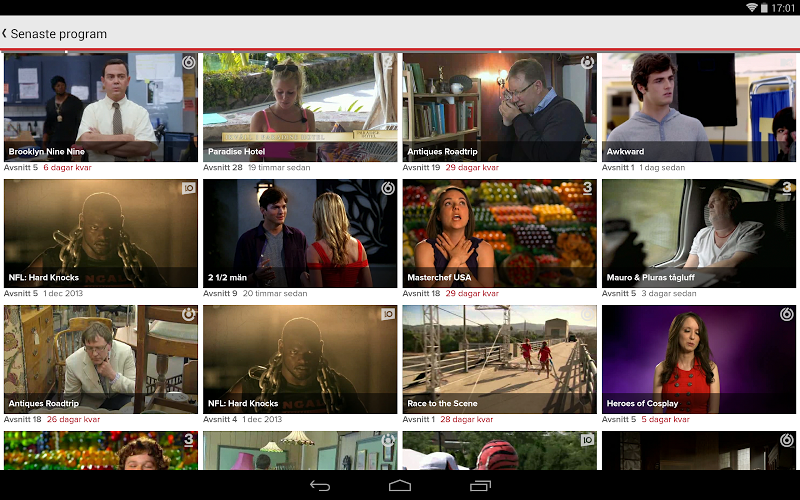Open the Masterchef USA thumbnail

499,233
